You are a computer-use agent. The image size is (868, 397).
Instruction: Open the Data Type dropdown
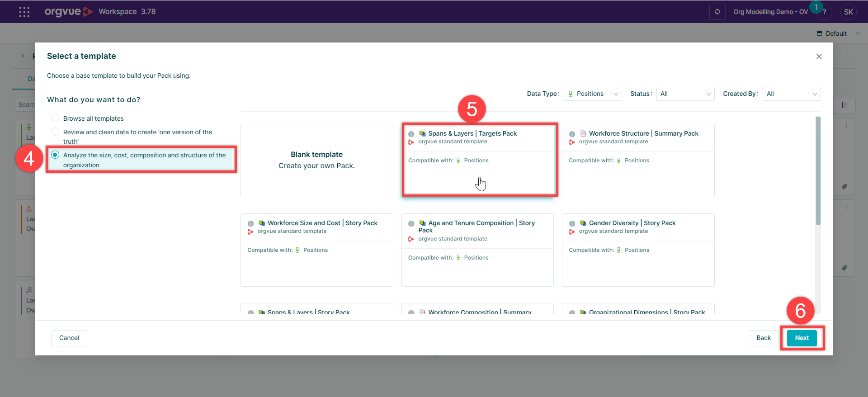pyautogui.click(x=593, y=94)
